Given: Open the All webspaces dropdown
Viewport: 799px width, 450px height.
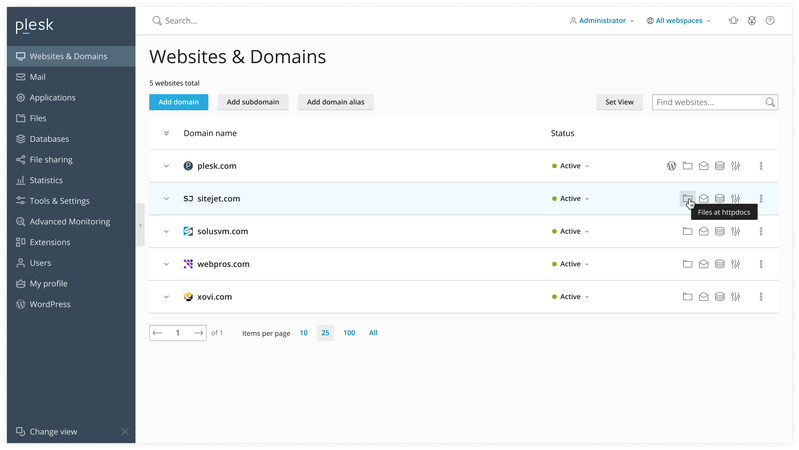Looking at the screenshot, I should pyautogui.click(x=679, y=20).
